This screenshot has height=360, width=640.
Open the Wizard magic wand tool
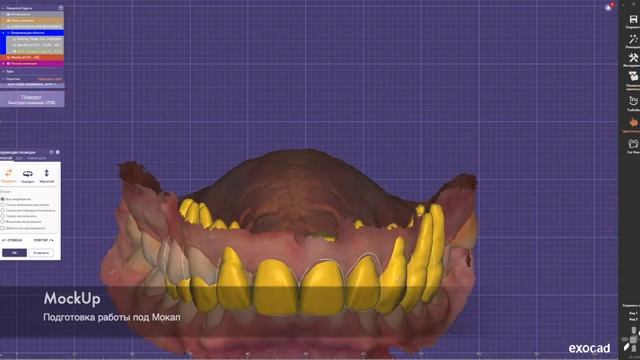[x=633, y=39]
